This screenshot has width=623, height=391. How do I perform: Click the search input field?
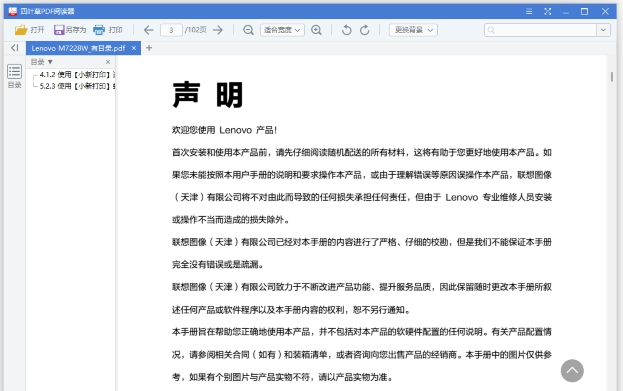tap(540, 30)
